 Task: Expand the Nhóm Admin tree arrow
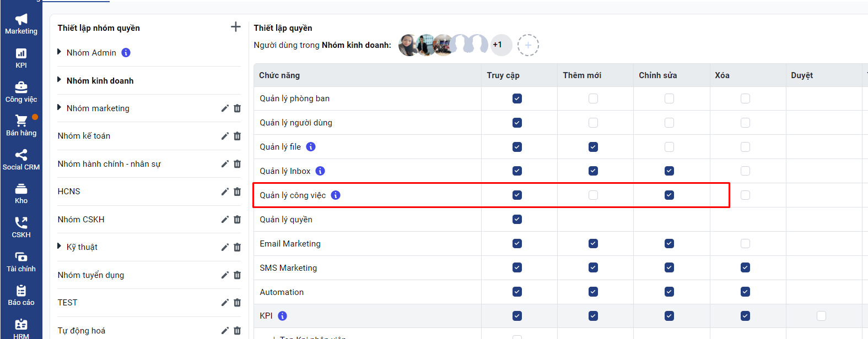tap(60, 52)
